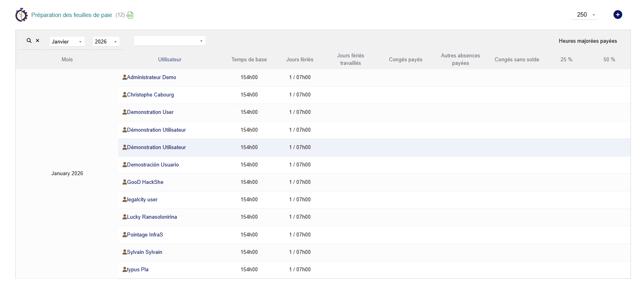Click the CSV export icon
644x295 pixels.
tap(130, 15)
